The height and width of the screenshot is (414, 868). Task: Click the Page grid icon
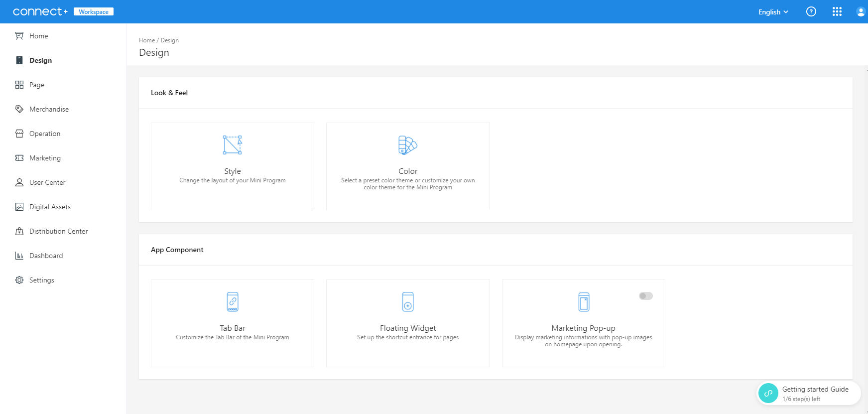pos(19,85)
